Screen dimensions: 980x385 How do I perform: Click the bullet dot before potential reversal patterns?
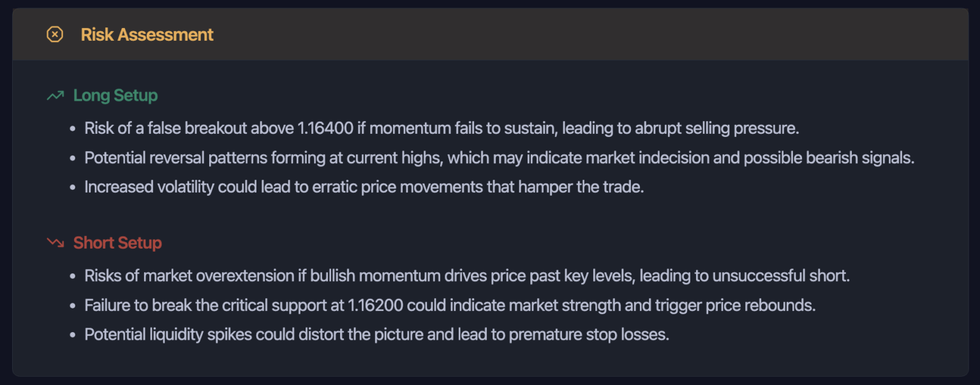click(73, 158)
